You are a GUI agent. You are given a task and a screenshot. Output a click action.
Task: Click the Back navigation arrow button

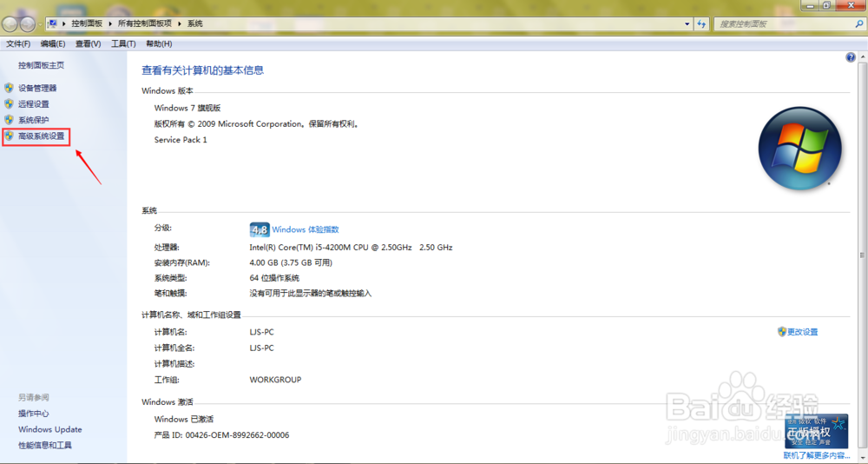[x=10, y=23]
